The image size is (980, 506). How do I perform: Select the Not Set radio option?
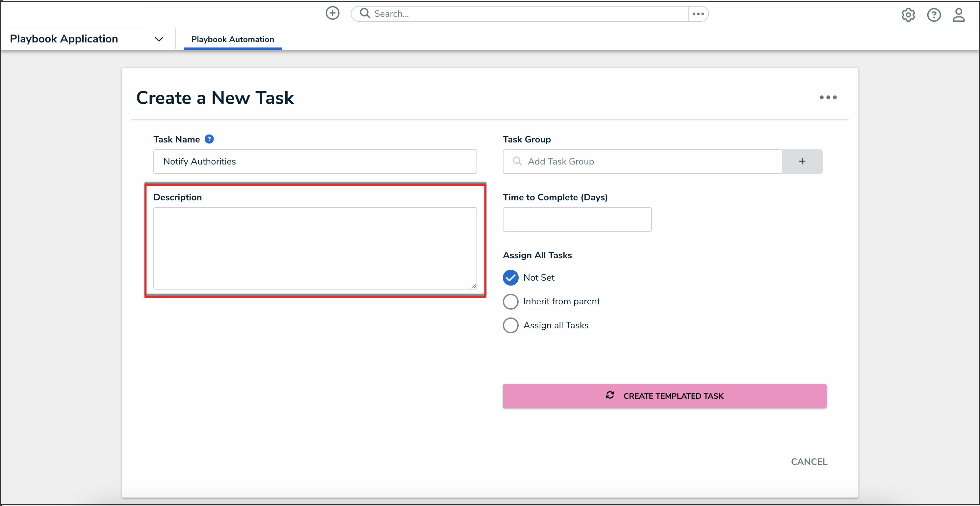510,278
